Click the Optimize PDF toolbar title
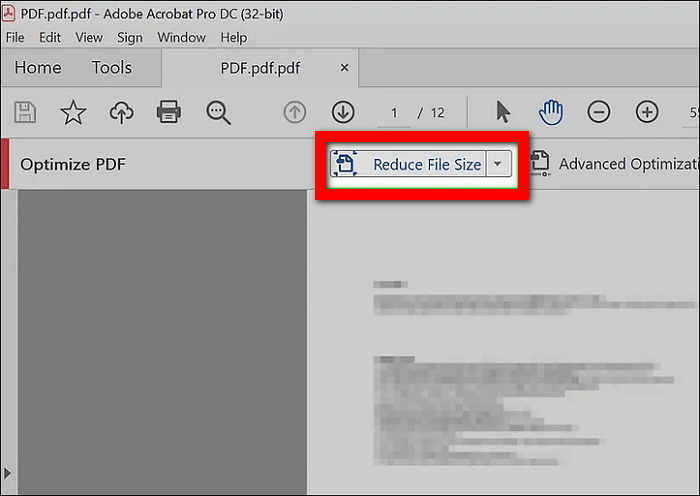 [x=73, y=164]
